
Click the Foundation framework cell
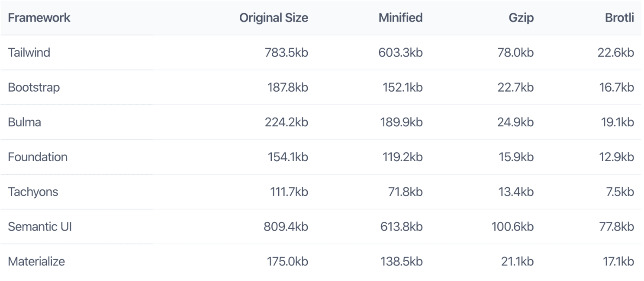tap(38, 157)
